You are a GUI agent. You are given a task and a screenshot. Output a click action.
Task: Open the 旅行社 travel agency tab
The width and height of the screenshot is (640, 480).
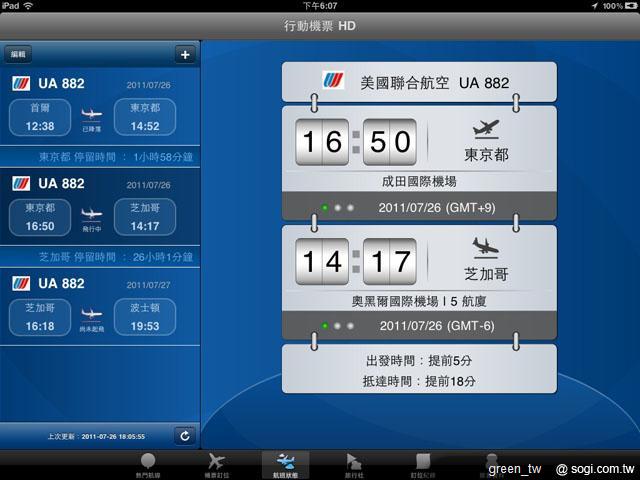click(x=353, y=464)
